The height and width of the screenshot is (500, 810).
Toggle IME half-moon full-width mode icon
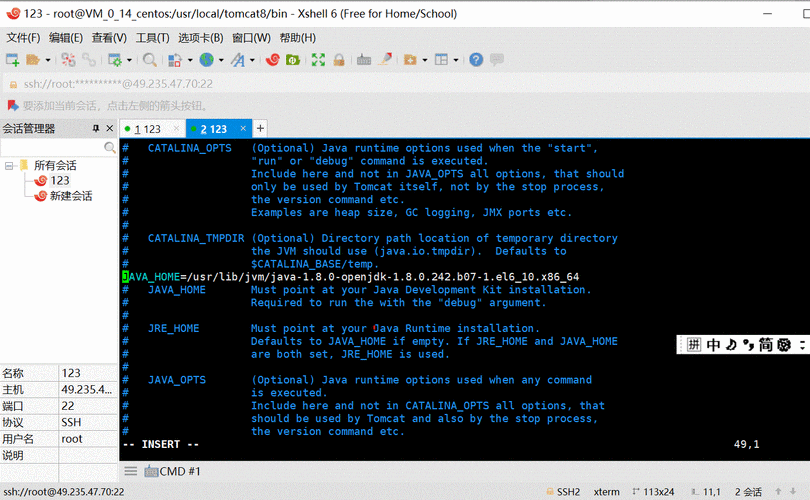coord(731,345)
